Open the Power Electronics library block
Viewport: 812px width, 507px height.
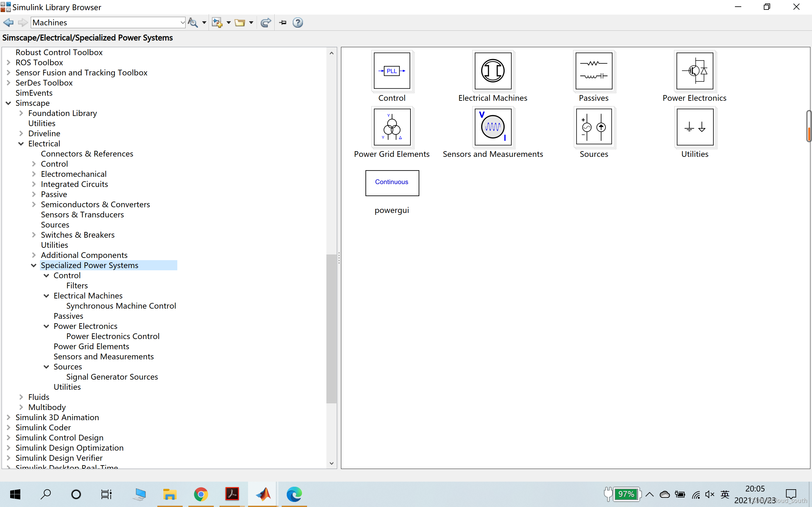695,71
